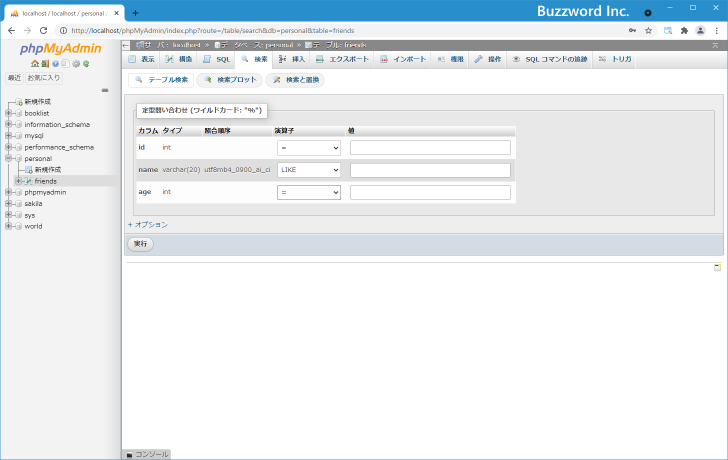The width and height of the screenshot is (728, 460).
Task: Click the friends table icon in tree
Action: tap(28, 181)
